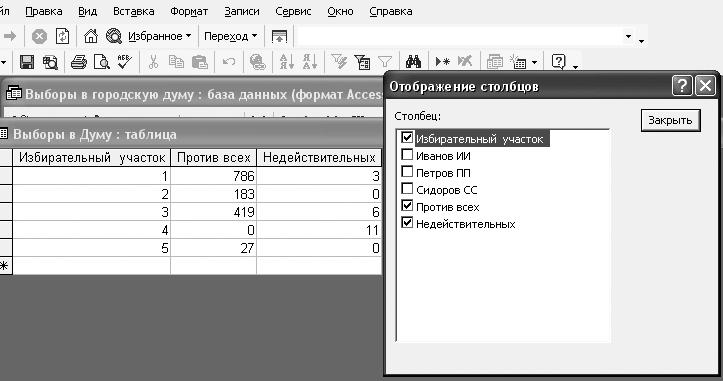Click the cell with value 419
The width and height of the screenshot is (723, 381).
pos(213,212)
